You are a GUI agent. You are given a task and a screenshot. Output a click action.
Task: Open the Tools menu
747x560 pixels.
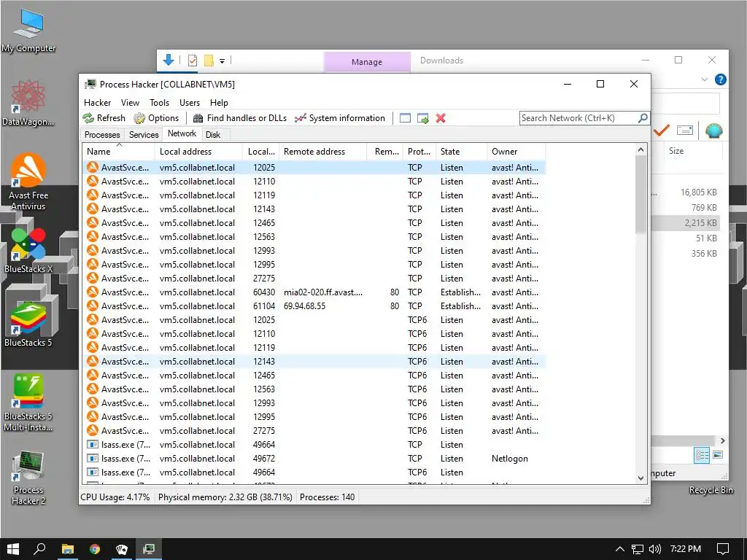coord(159,103)
